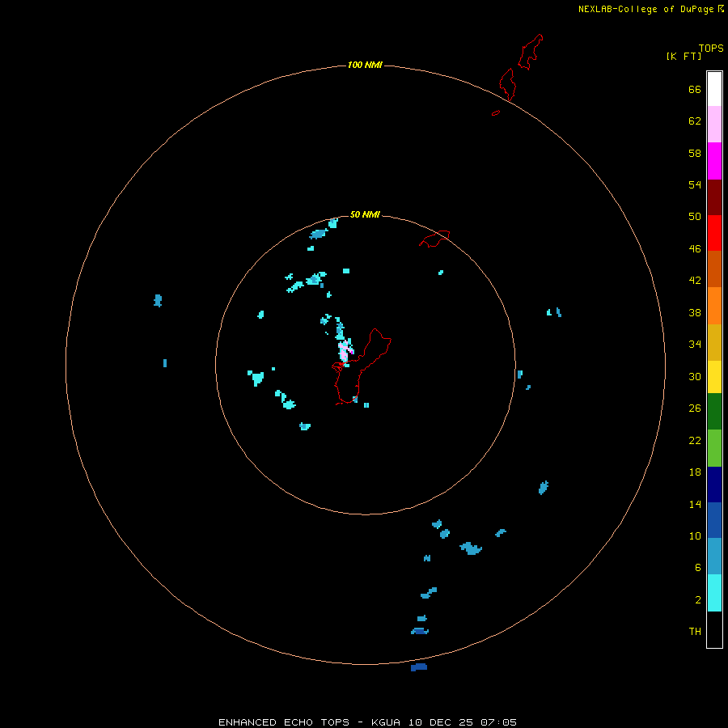Pick the bright yellow legend swatch
728x728 pixels.
(x=714, y=377)
